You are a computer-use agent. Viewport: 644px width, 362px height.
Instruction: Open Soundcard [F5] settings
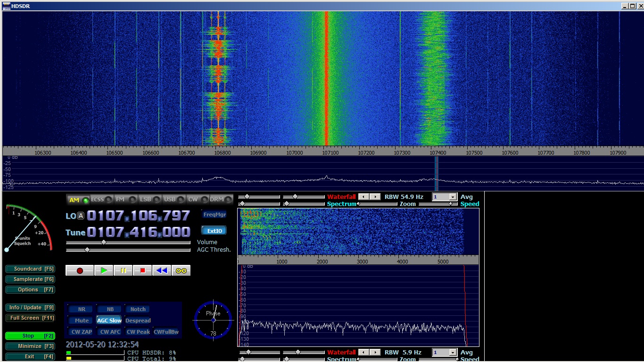[x=30, y=269]
